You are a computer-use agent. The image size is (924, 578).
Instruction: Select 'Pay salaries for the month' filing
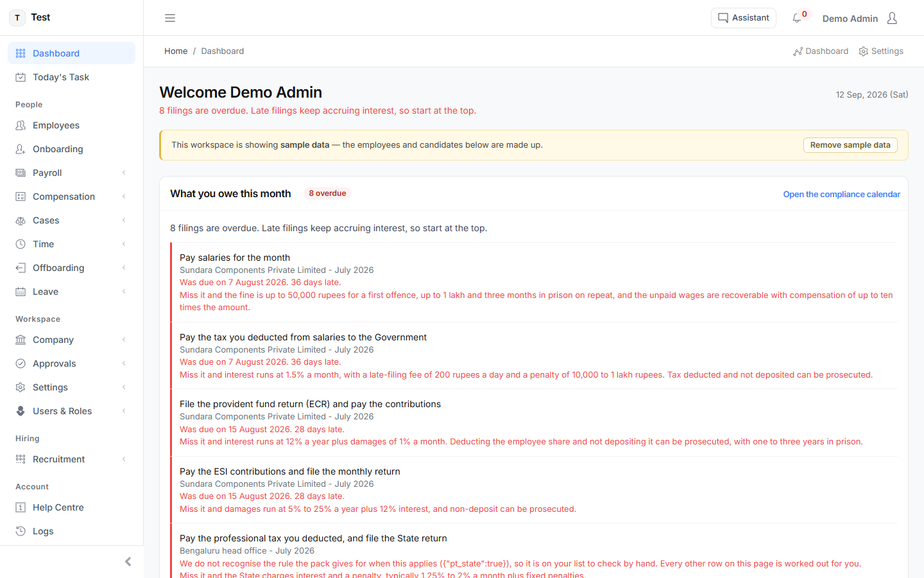pyautogui.click(x=534, y=282)
